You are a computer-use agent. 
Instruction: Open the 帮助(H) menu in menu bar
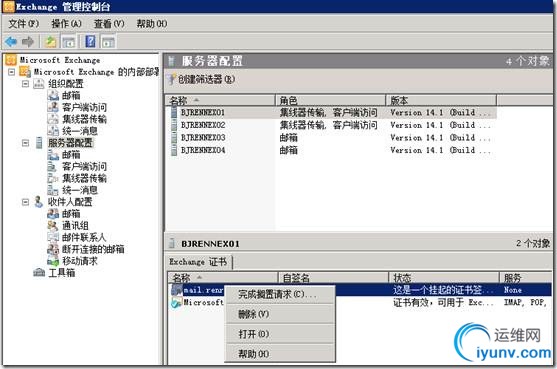[x=152, y=24]
